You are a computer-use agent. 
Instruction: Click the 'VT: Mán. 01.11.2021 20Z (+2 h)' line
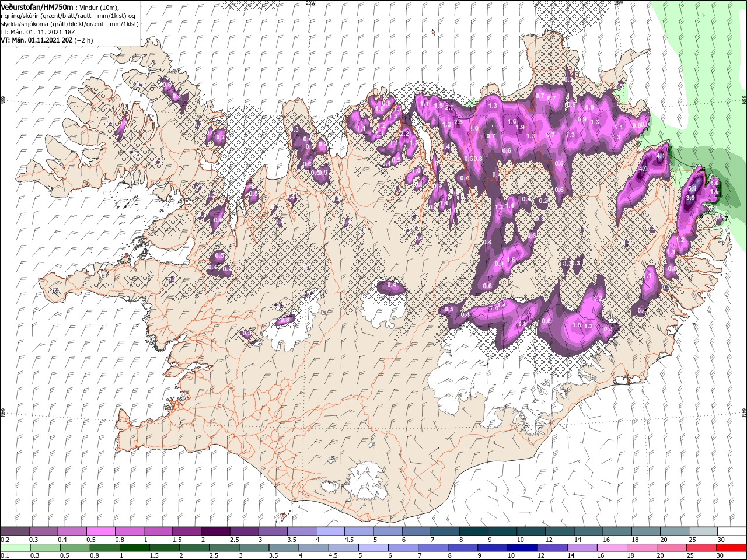coord(47,40)
